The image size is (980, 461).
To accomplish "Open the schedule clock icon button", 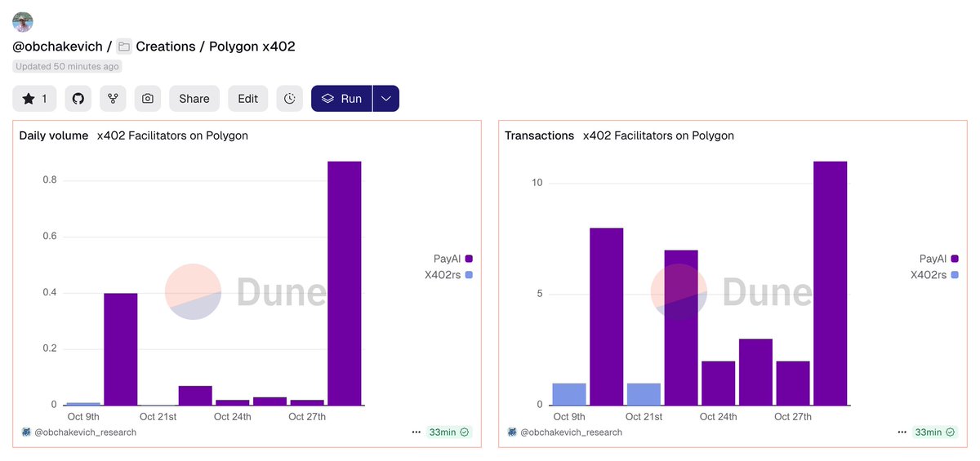I will [x=290, y=99].
